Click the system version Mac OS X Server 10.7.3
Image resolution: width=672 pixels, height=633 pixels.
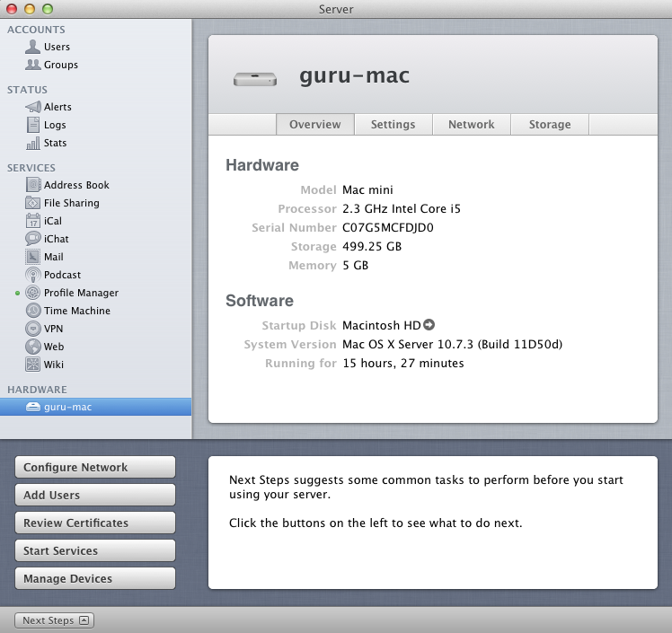[452, 345]
